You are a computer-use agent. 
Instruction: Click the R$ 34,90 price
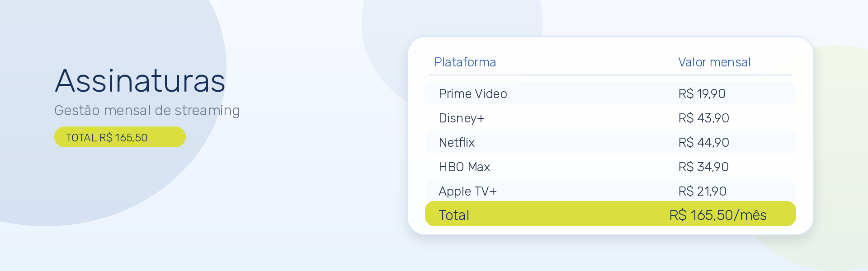(x=703, y=167)
